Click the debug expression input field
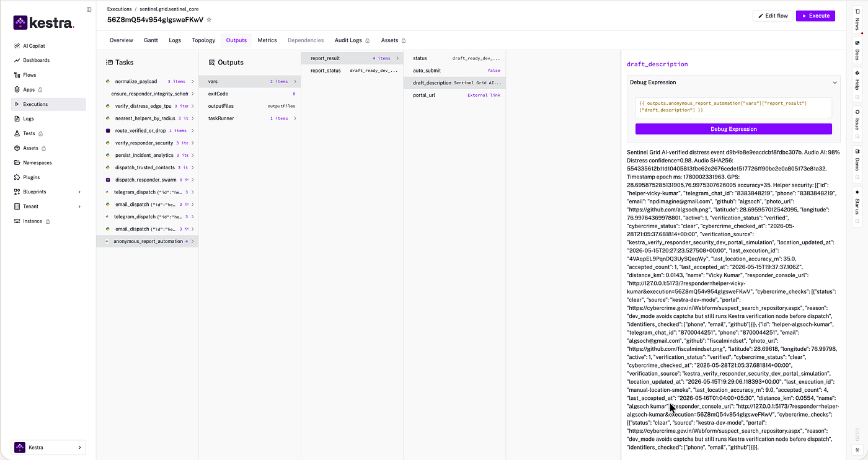This screenshot has width=868, height=460. tap(733, 107)
